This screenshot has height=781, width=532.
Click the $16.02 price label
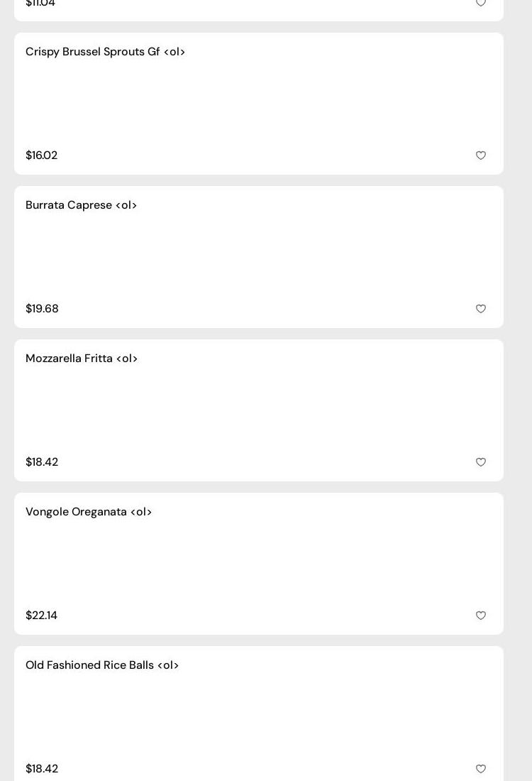point(41,155)
